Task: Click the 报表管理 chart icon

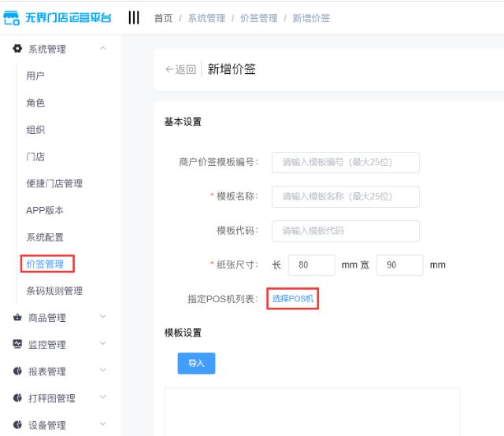Action: (17, 371)
